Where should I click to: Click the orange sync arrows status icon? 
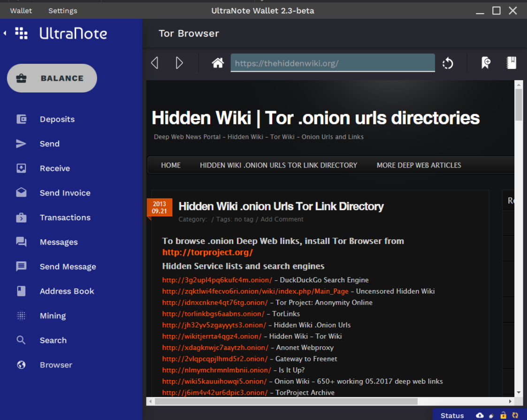click(515, 415)
